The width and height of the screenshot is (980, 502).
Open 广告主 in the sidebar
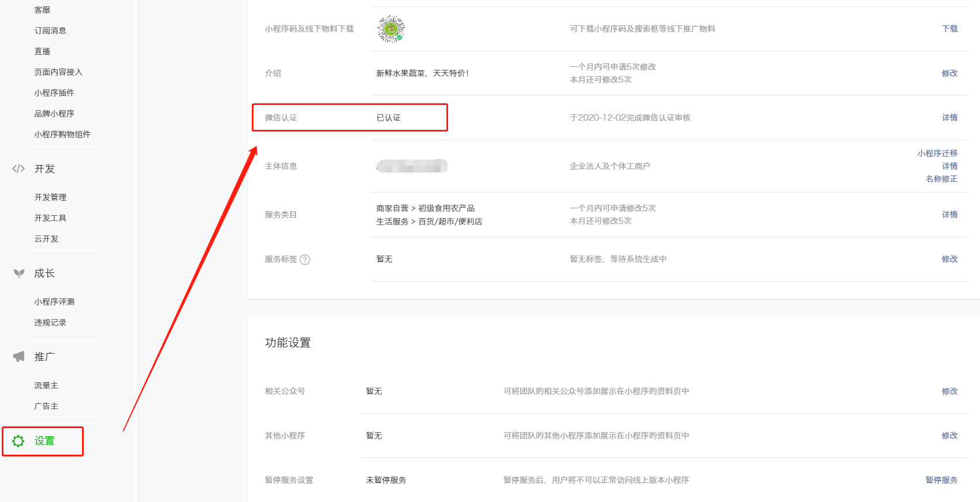(46, 406)
